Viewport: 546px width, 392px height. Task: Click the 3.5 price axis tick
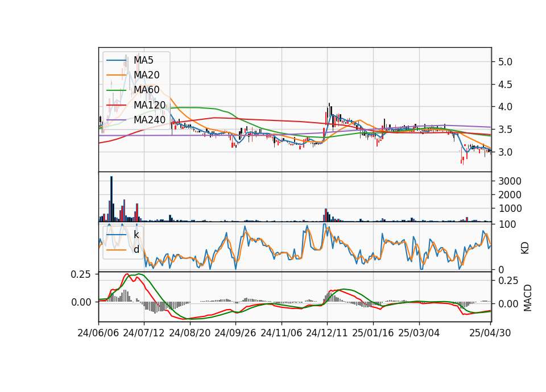(x=505, y=130)
